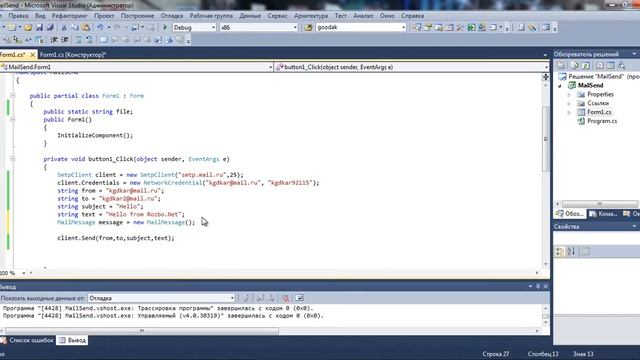Close the Вывод output panel

(546, 287)
